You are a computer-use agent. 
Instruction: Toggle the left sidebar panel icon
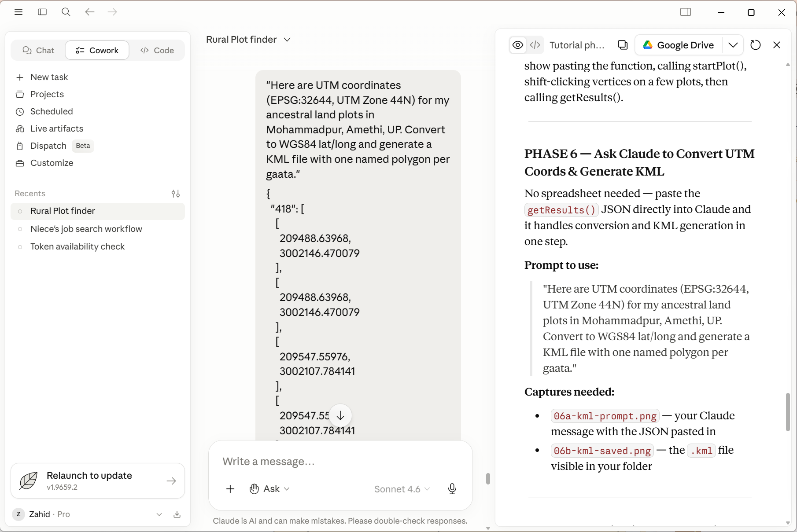(42, 12)
